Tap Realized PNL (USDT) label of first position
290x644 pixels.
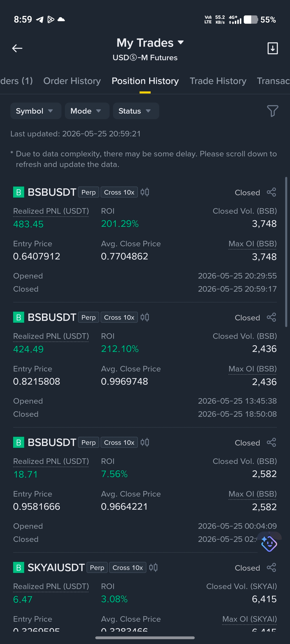coord(51,211)
